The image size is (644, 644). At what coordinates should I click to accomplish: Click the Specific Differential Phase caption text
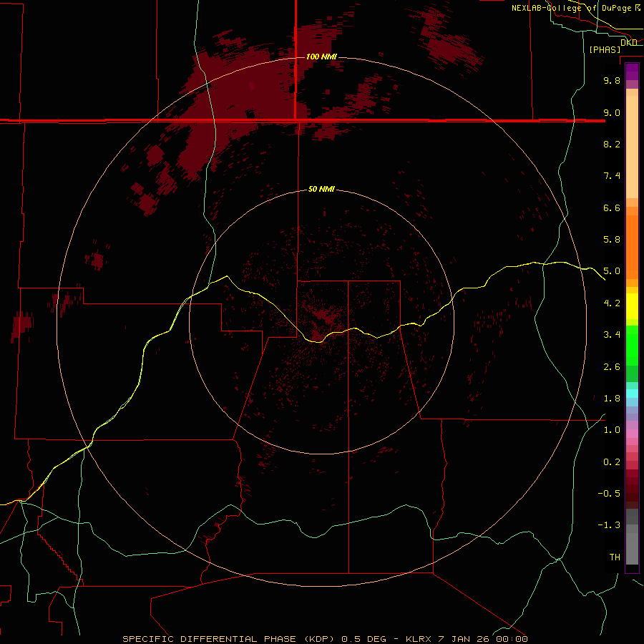tap(326, 639)
